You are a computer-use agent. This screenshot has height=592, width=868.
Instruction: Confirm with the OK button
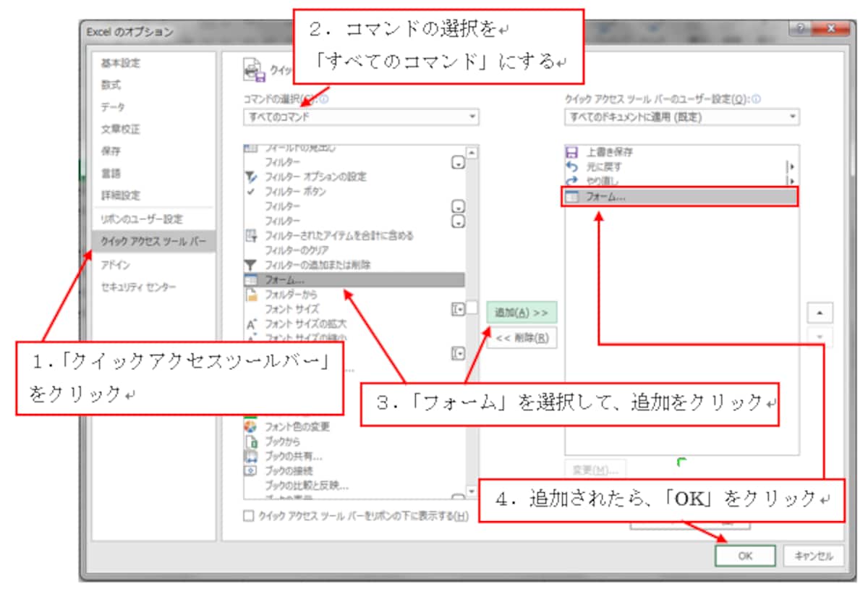746,556
